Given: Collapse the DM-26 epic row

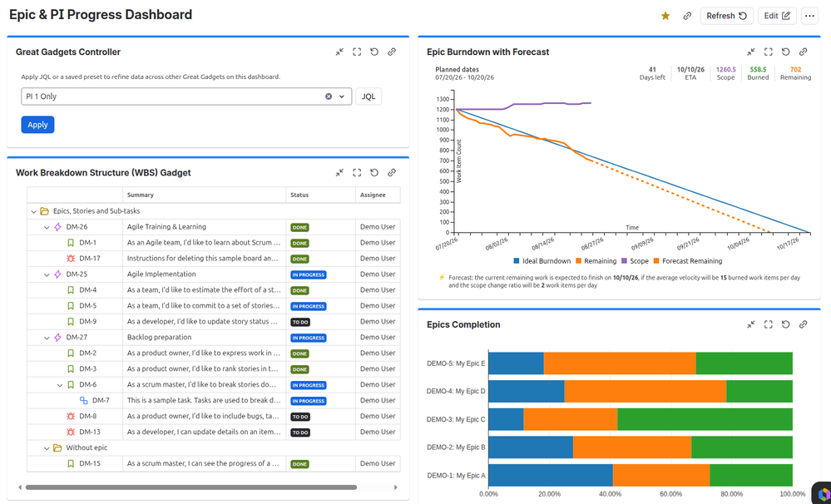Looking at the screenshot, I should 47,227.
